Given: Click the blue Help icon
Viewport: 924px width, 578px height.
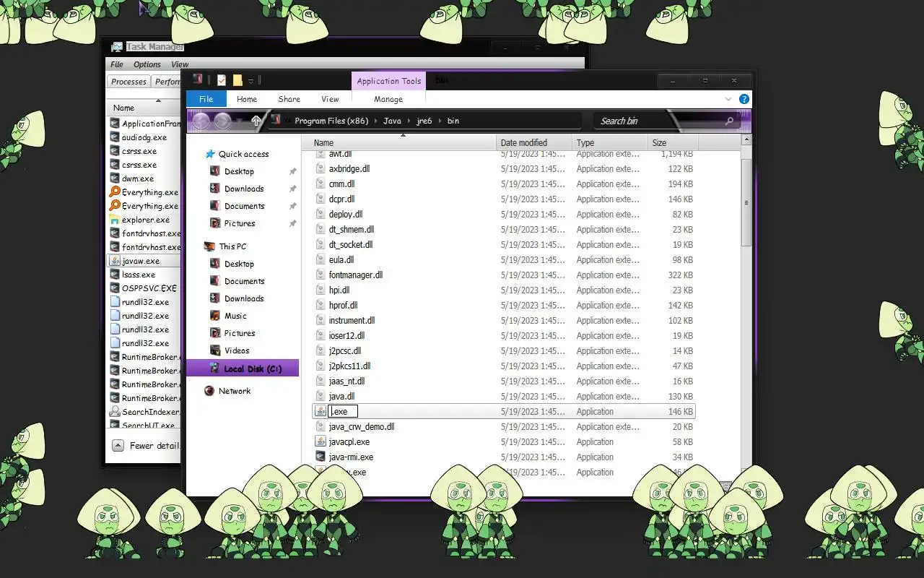Looking at the screenshot, I should pyautogui.click(x=744, y=99).
